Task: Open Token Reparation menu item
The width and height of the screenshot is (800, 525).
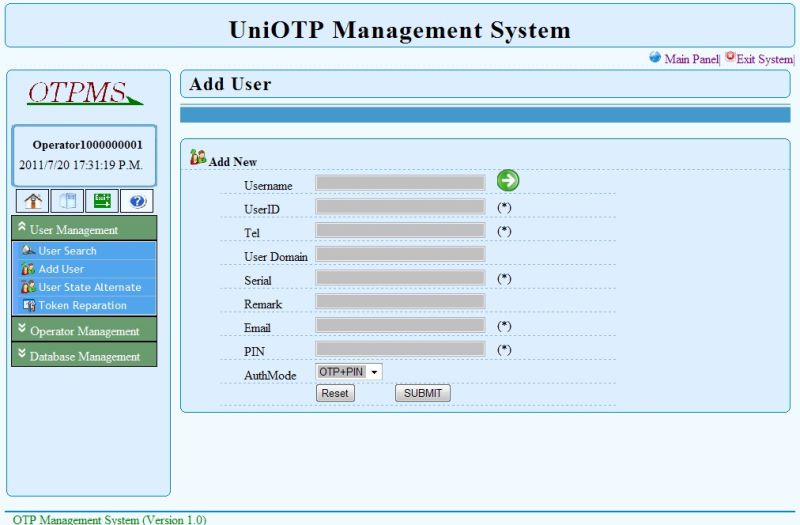Action: pyautogui.click(x=83, y=306)
